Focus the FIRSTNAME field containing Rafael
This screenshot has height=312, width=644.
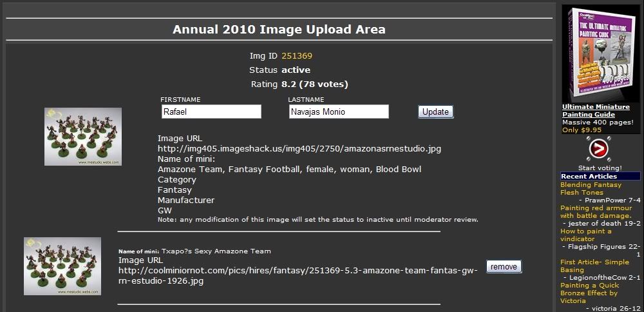pyautogui.click(x=211, y=112)
